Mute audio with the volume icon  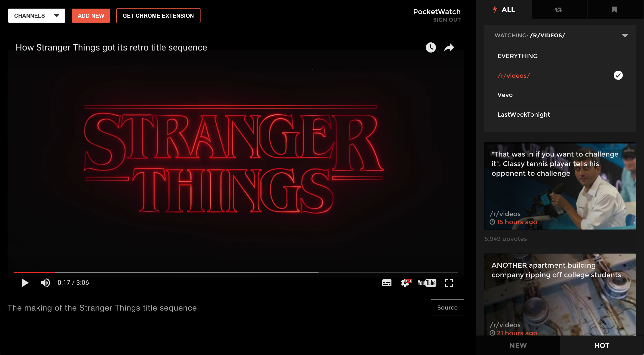tap(45, 283)
